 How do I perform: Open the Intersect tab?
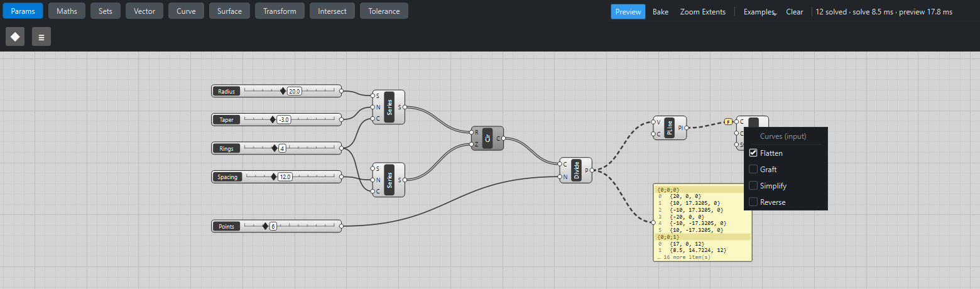[332, 11]
